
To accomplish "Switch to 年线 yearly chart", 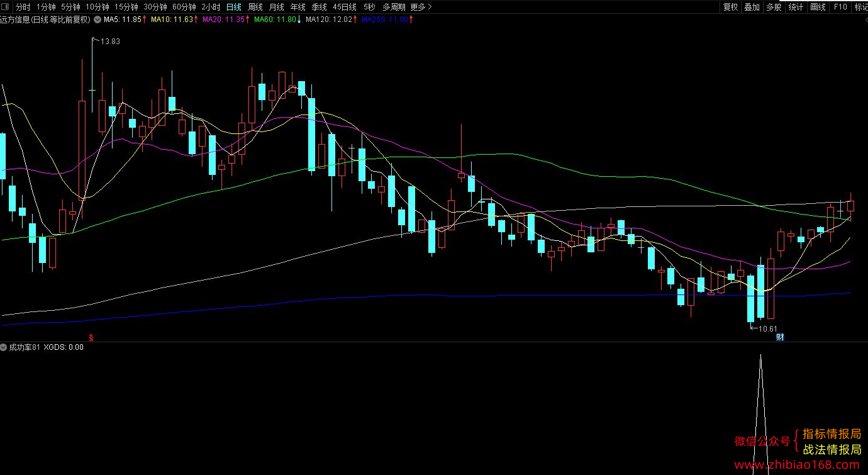I will [x=298, y=7].
